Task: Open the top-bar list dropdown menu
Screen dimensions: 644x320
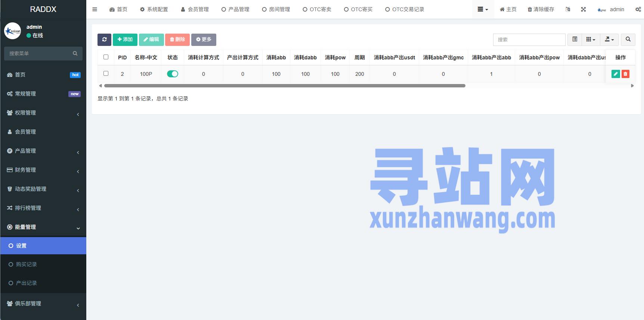Action: [483, 9]
